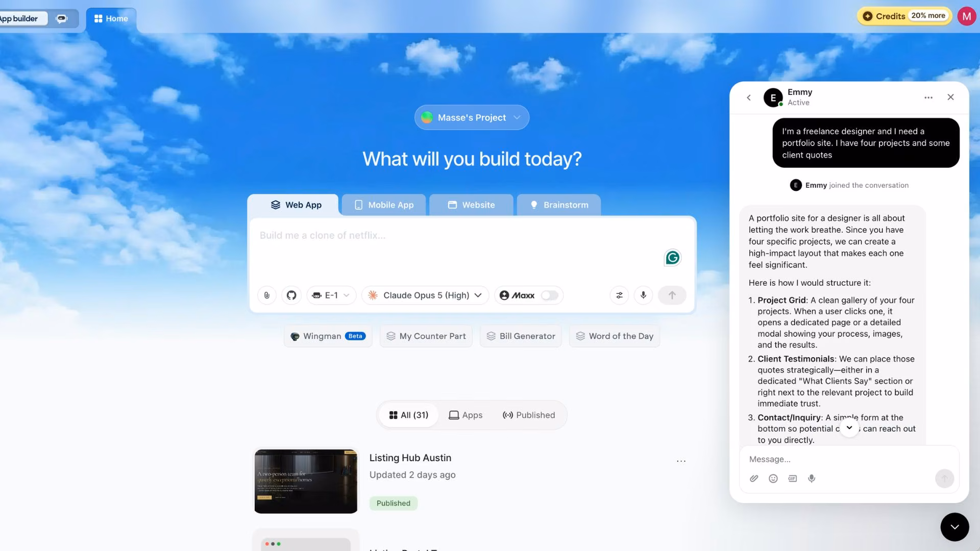Open the GIF picker in chat
Image resolution: width=980 pixels, height=551 pixels.
pyautogui.click(x=792, y=479)
